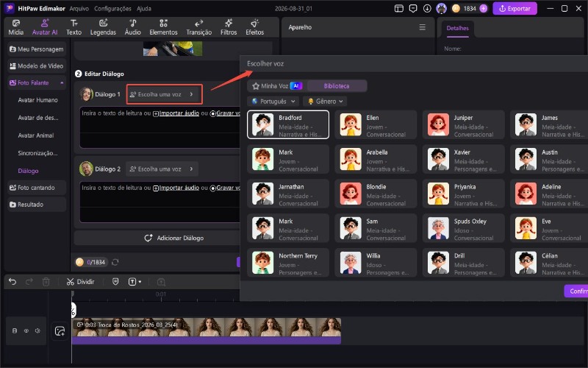Open the Efeitos panel

(254, 27)
